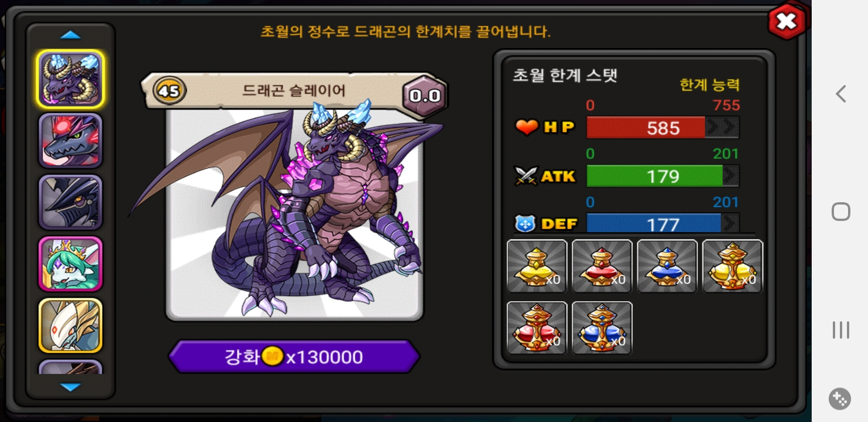Select the large yellow essence potion
The width and height of the screenshot is (868, 422).
(x=733, y=266)
